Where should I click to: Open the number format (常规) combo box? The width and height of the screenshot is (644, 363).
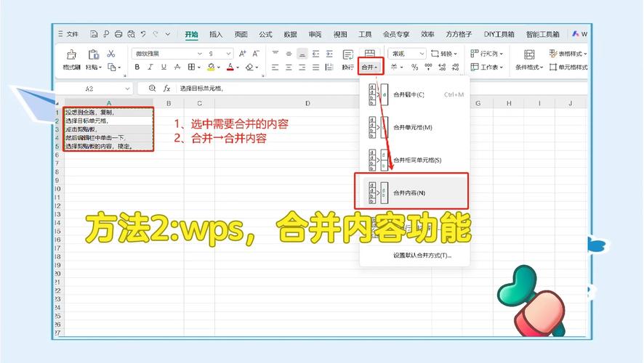click(x=406, y=54)
